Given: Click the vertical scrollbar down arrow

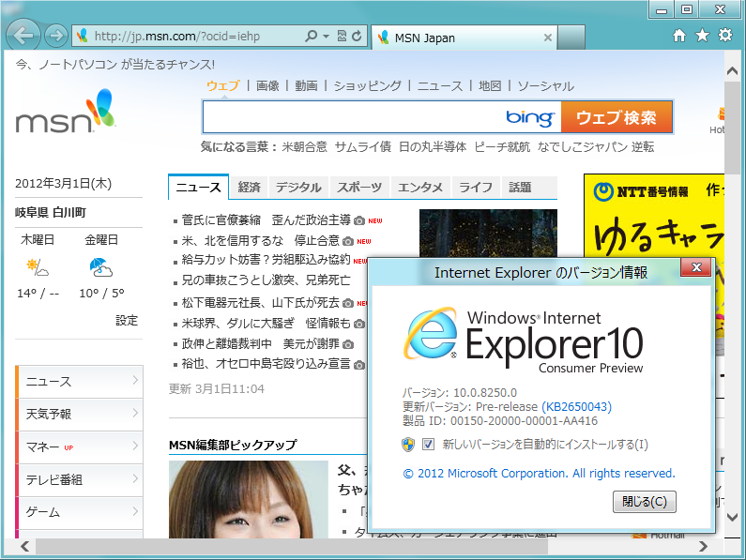Looking at the screenshot, I should pos(732,517).
